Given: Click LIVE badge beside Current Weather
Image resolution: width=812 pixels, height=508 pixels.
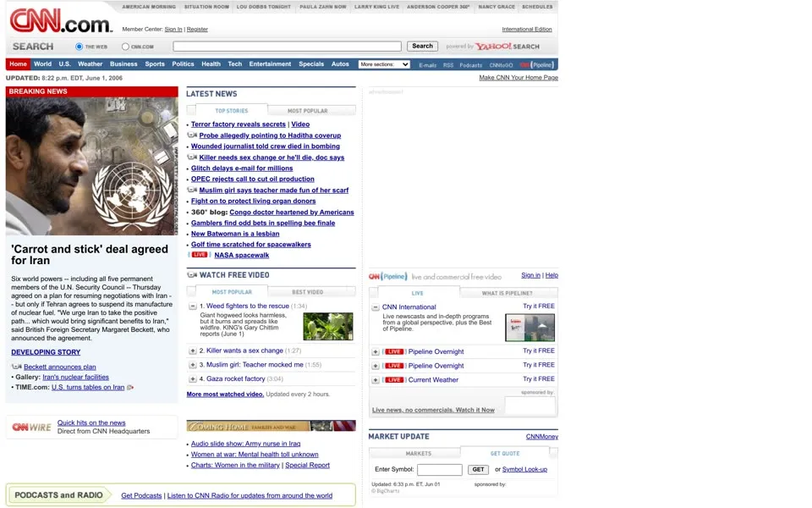Looking at the screenshot, I should 394,379.
